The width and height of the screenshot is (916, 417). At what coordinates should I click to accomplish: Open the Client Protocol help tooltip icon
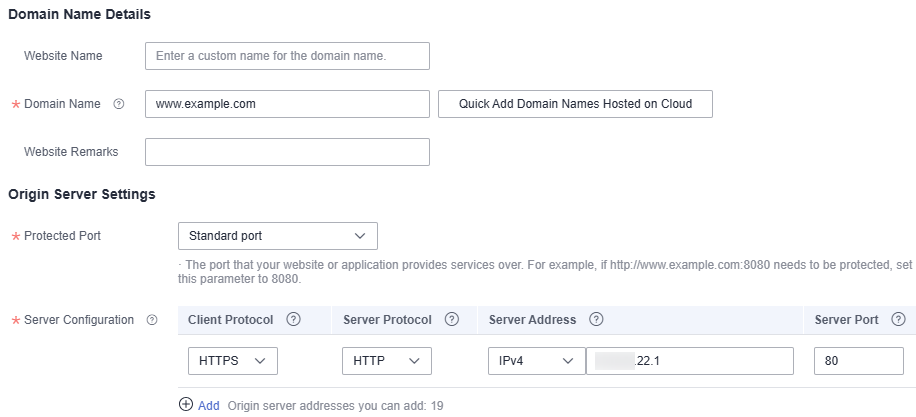294,319
